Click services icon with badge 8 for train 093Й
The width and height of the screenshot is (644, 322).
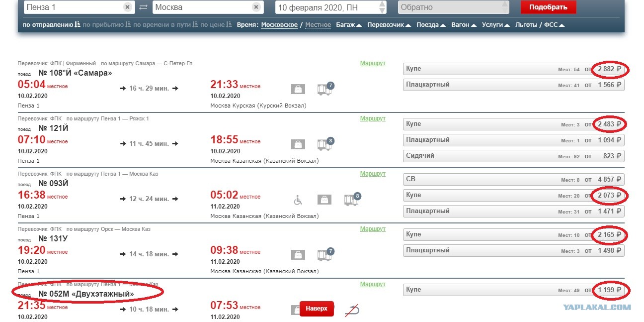(352, 199)
